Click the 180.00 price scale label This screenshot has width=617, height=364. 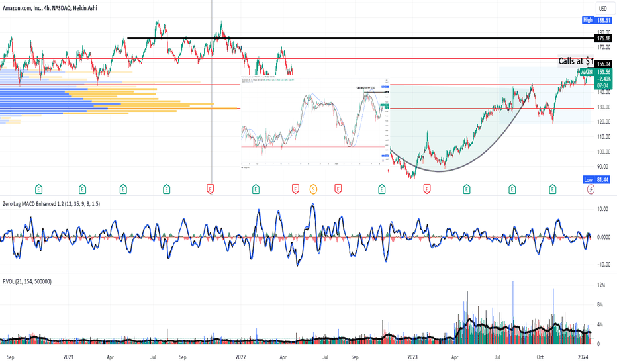coord(604,32)
